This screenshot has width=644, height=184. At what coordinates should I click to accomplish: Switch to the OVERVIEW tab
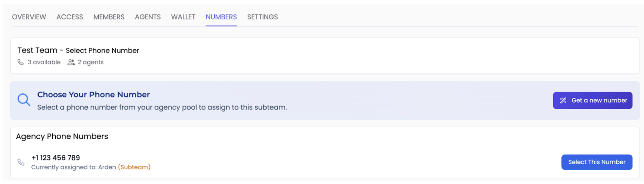[x=29, y=17]
